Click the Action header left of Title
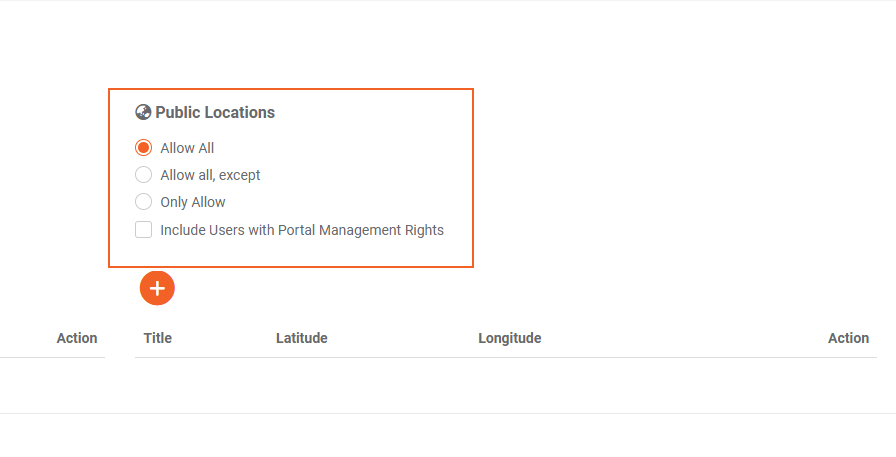The width and height of the screenshot is (896, 457). pos(77,338)
